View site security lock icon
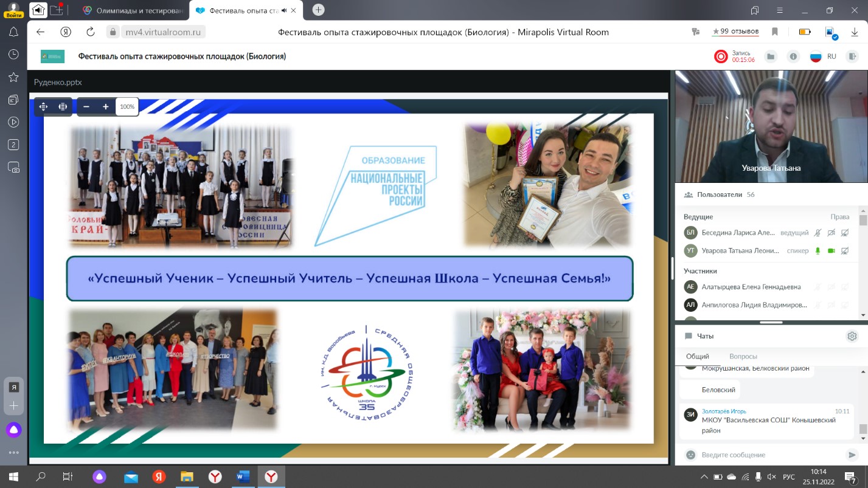Image resolution: width=868 pixels, height=488 pixels. 112,32
